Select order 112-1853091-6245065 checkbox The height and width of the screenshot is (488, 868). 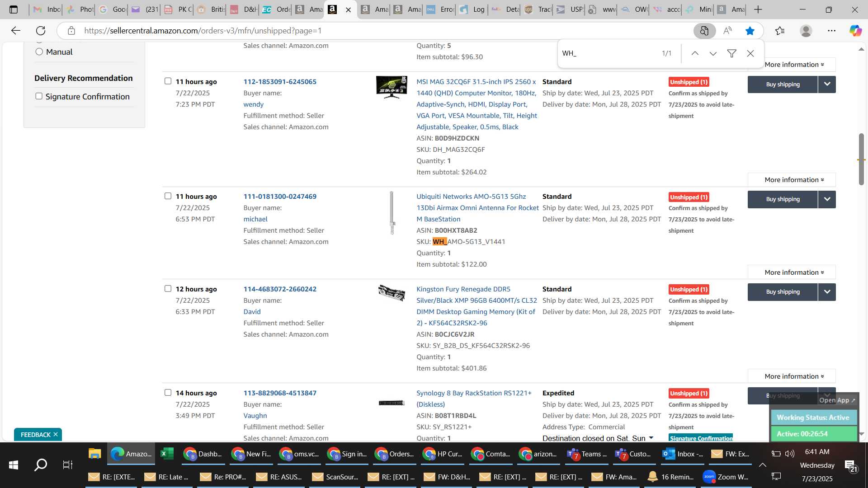point(168,81)
